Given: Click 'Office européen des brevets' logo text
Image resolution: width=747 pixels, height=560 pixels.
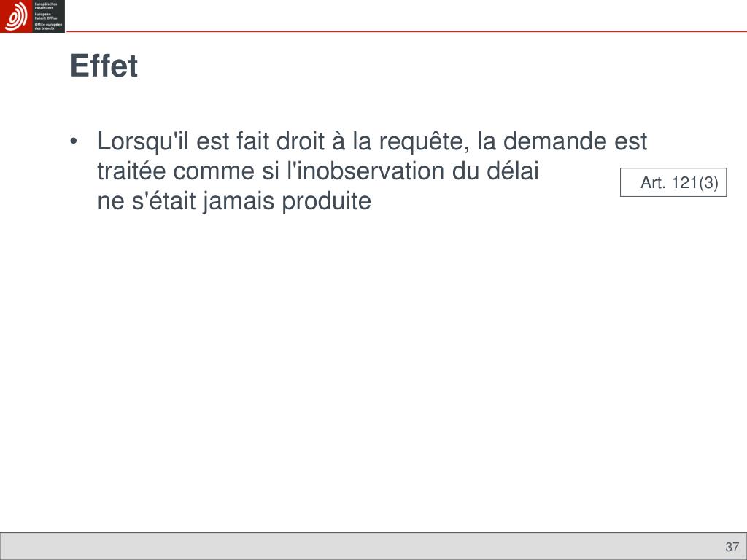Looking at the screenshot, I should tap(48, 26).
